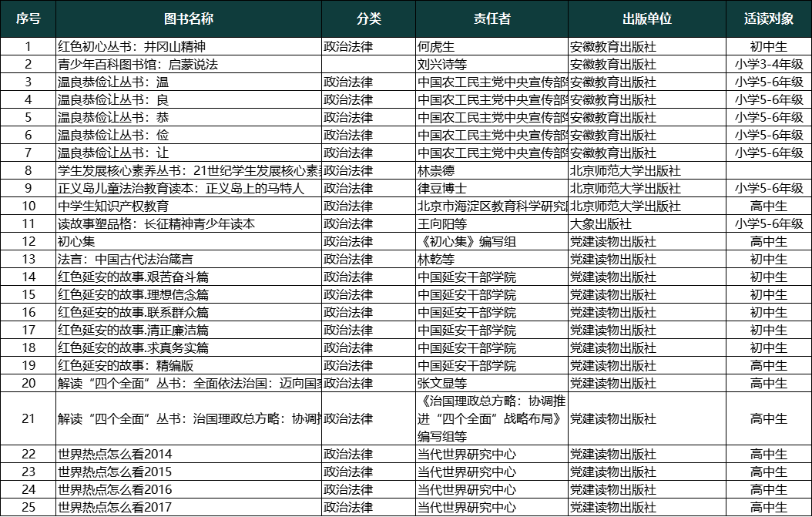Click the 出版单位 column header

[646, 19]
